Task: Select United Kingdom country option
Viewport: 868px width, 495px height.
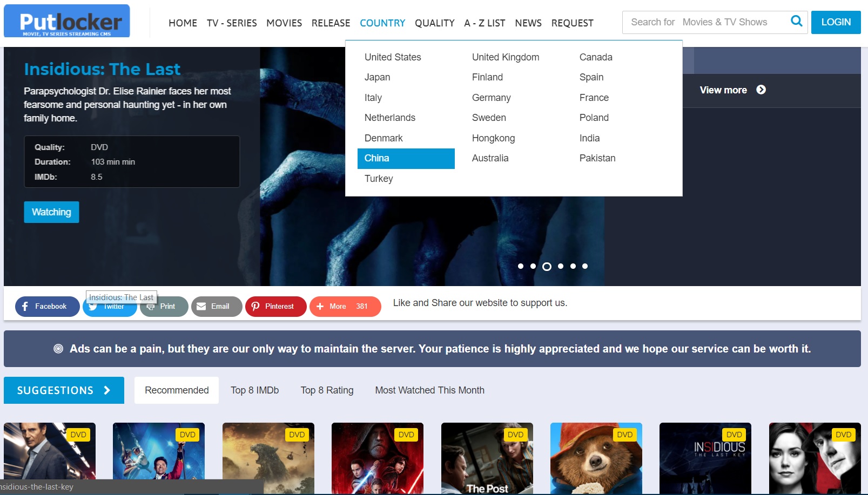Action: click(x=506, y=57)
